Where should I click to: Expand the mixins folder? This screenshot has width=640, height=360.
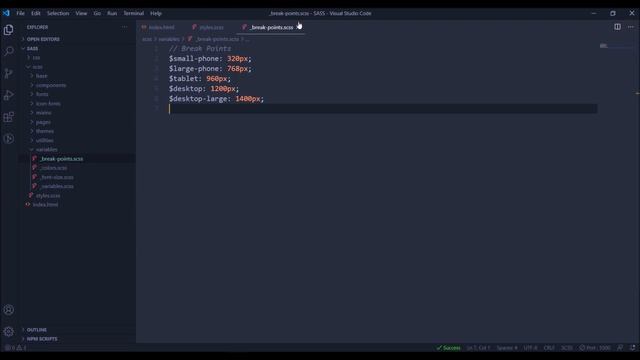pyautogui.click(x=43, y=113)
